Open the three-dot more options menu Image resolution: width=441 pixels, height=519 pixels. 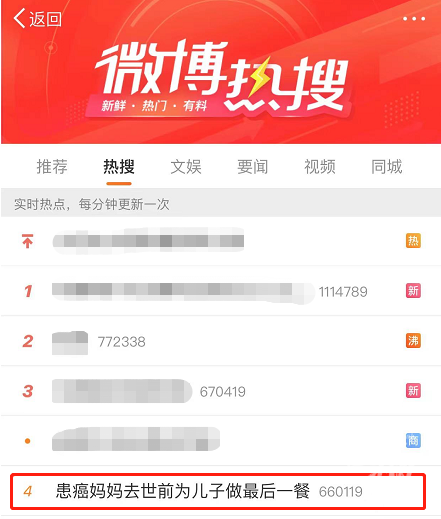click(x=414, y=19)
